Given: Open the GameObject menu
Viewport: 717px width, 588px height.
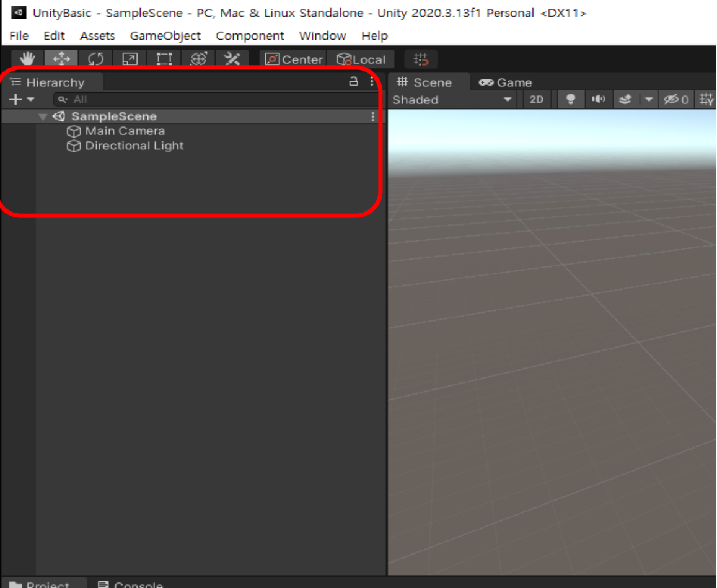Looking at the screenshot, I should pos(165,36).
